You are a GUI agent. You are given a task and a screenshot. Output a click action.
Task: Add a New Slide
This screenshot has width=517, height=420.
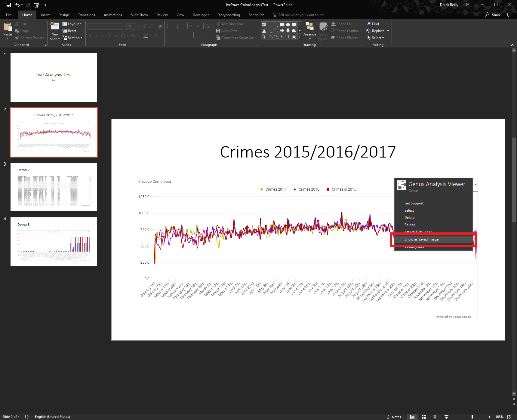(55, 31)
